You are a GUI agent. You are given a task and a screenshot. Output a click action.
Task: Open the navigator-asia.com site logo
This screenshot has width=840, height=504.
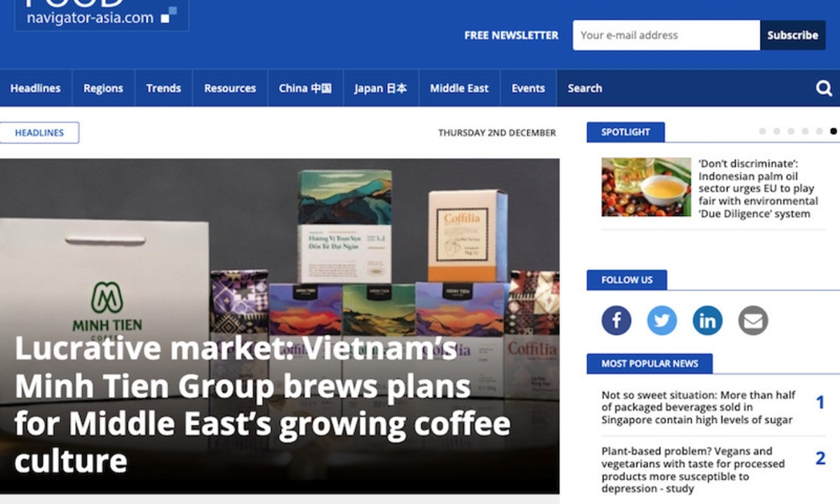point(102,14)
